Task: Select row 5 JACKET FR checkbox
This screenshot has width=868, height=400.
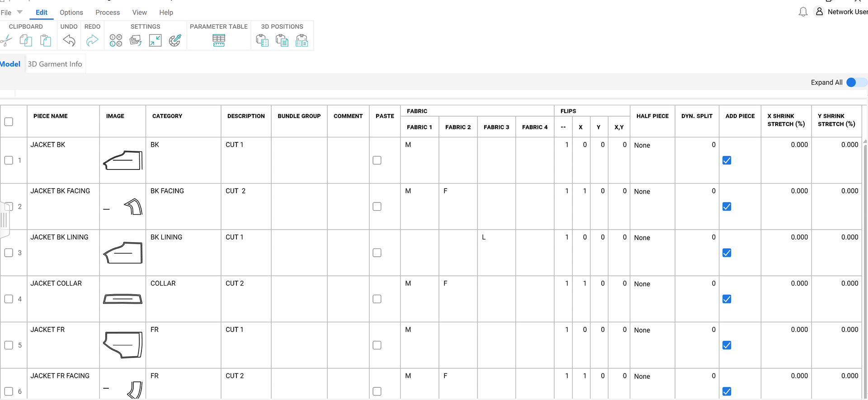Action: (x=9, y=345)
